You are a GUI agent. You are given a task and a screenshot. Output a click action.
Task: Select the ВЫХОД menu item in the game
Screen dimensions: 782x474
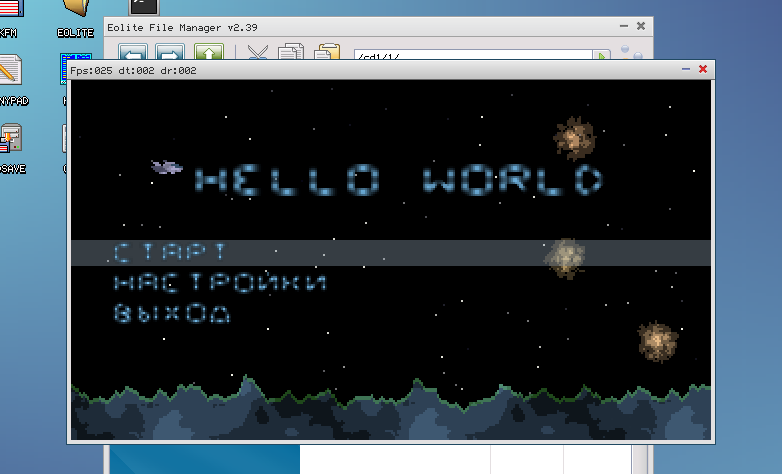pyautogui.click(x=172, y=313)
